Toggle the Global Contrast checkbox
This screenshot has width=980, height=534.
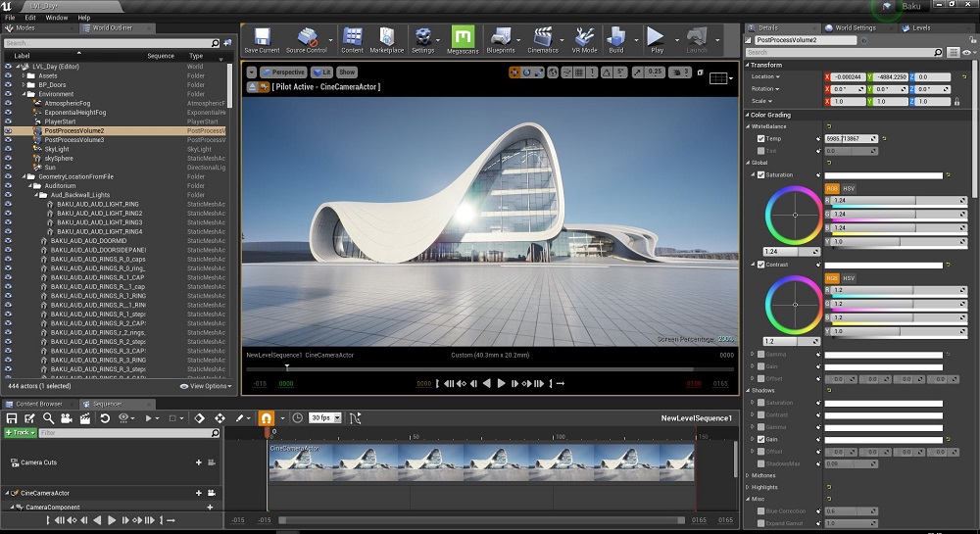(x=760, y=265)
